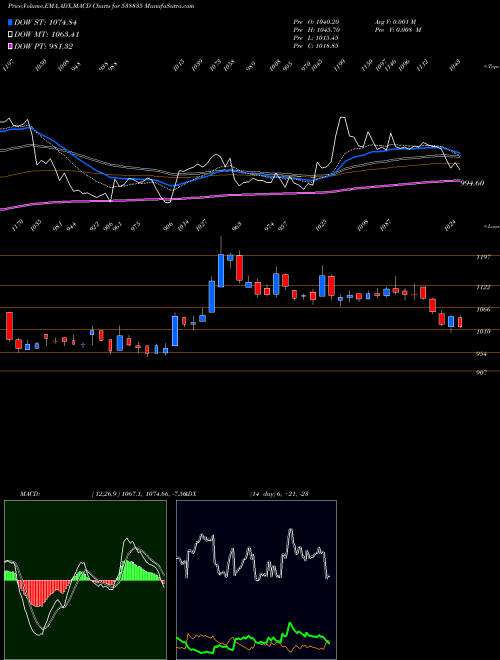Click the 1122 price axis label
This screenshot has width=500, height=660.
point(483,287)
